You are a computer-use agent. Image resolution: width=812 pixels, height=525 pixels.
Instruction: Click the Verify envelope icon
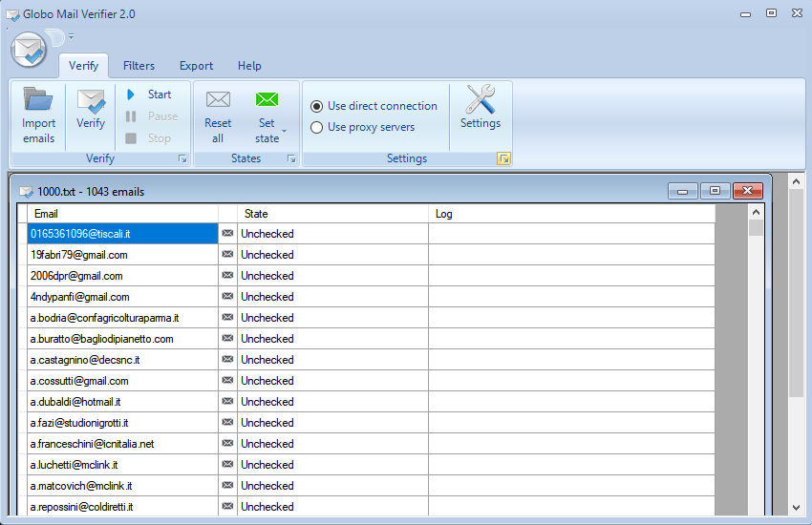click(x=91, y=100)
